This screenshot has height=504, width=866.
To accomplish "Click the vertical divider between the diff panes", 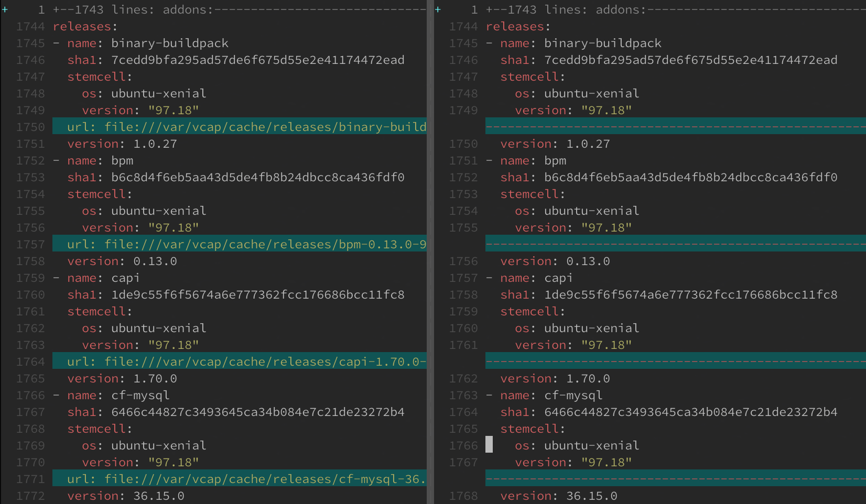I will 431,251.
